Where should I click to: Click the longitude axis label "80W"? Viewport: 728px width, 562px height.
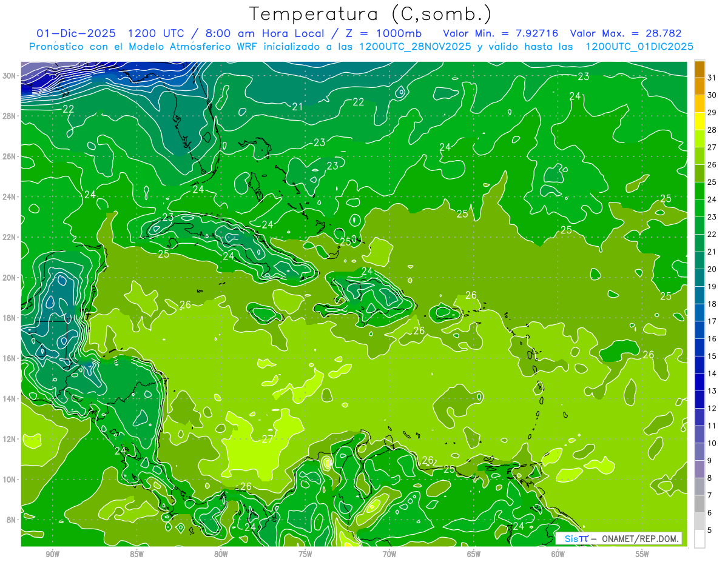click(x=221, y=554)
